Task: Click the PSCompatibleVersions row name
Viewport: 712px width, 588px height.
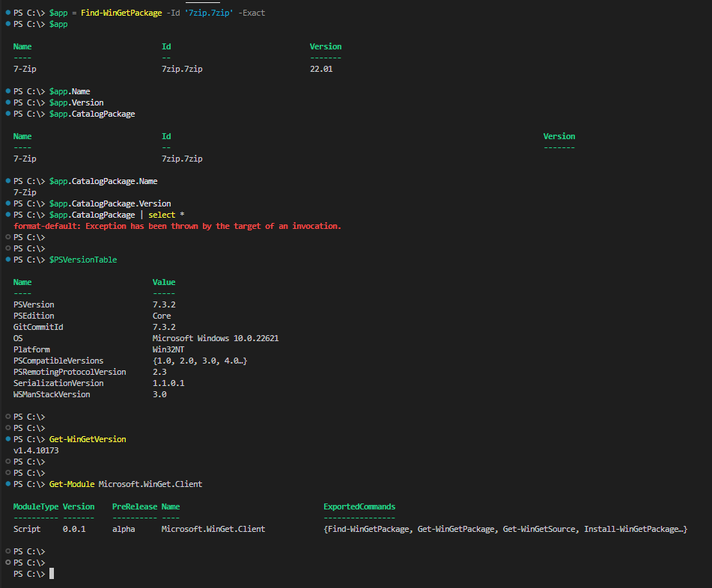Action: coord(58,361)
